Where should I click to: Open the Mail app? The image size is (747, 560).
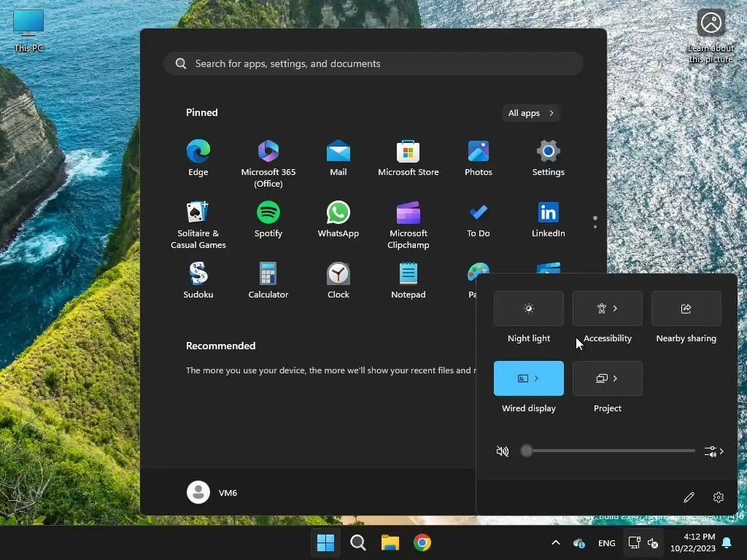coord(338,158)
